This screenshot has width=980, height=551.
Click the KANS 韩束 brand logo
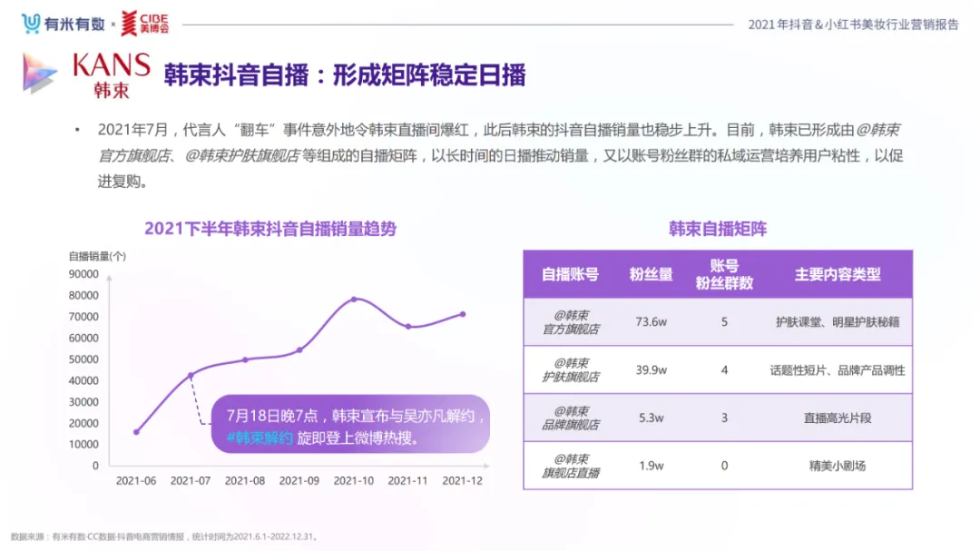coord(112,75)
